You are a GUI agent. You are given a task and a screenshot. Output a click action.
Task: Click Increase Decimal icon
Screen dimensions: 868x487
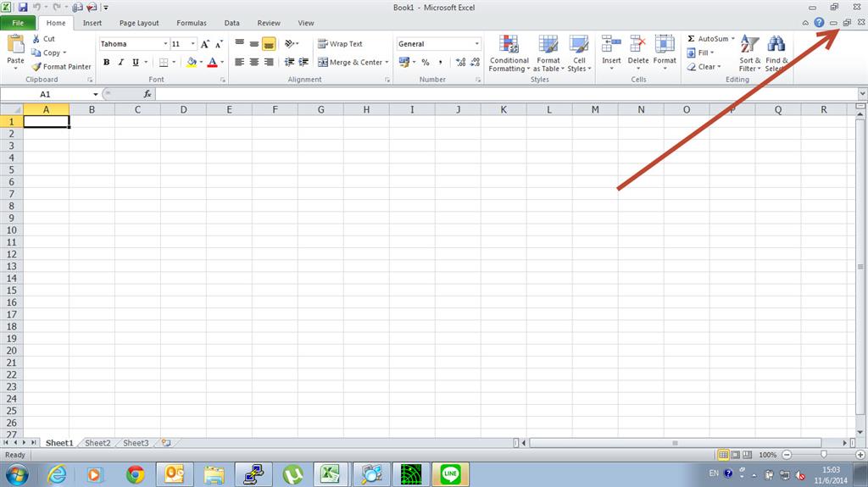point(460,62)
